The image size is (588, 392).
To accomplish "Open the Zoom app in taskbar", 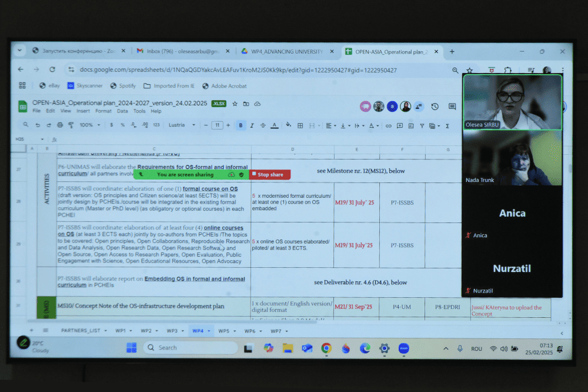I will pyautogui.click(x=403, y=348).
